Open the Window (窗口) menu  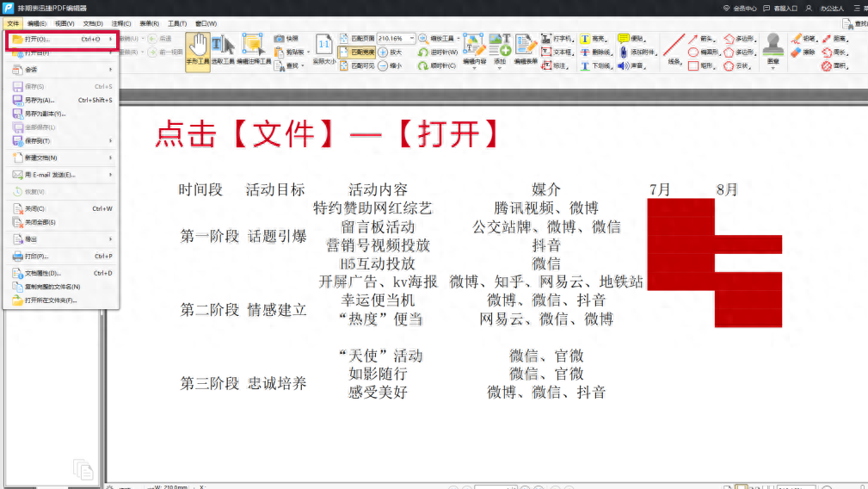pos(206,24)
